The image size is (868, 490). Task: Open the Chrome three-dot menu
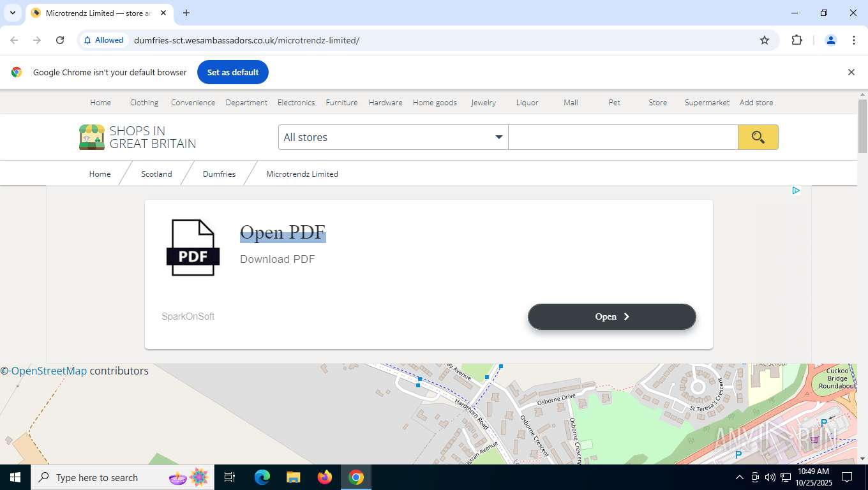pos(853,40)
